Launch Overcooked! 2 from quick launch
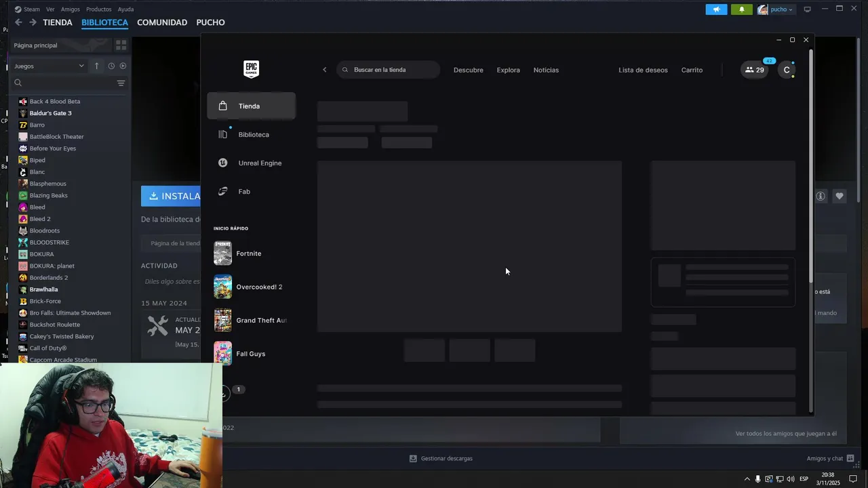Viewport: 868px width, 488px height. click(x=251, y=287)
